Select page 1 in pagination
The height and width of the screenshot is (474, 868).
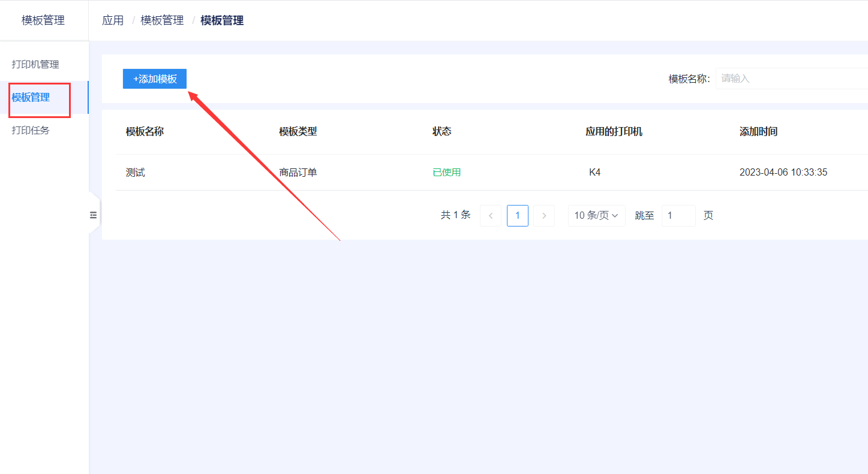coord(518,216)
